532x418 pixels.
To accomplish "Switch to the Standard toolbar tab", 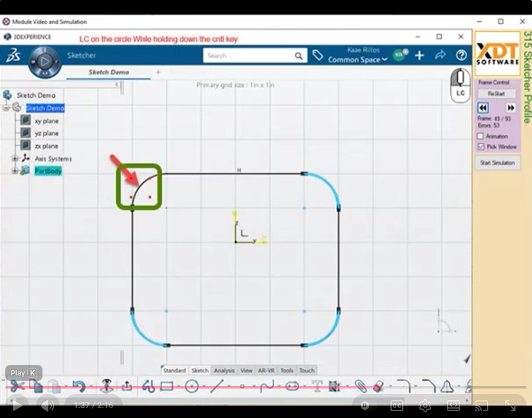I will (175, 370).
